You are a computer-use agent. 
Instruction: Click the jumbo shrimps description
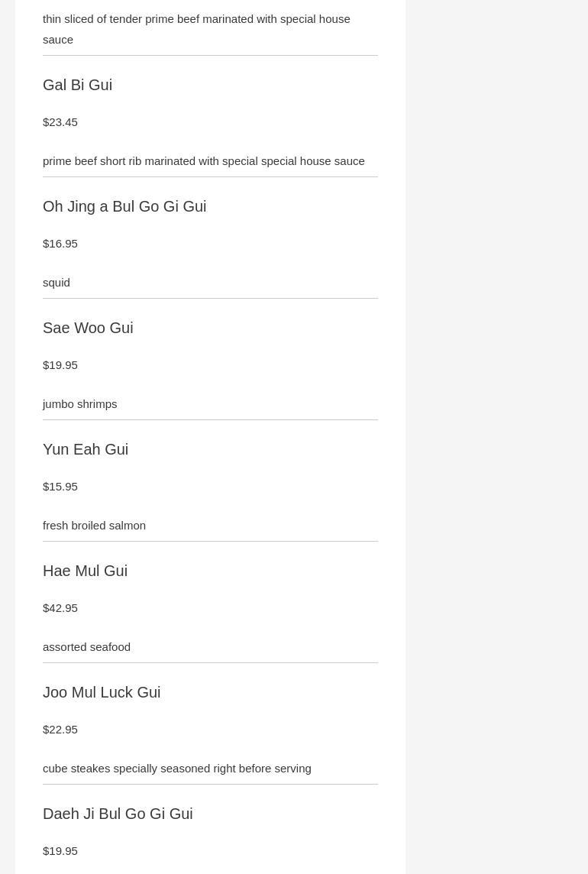click(80, 404)
